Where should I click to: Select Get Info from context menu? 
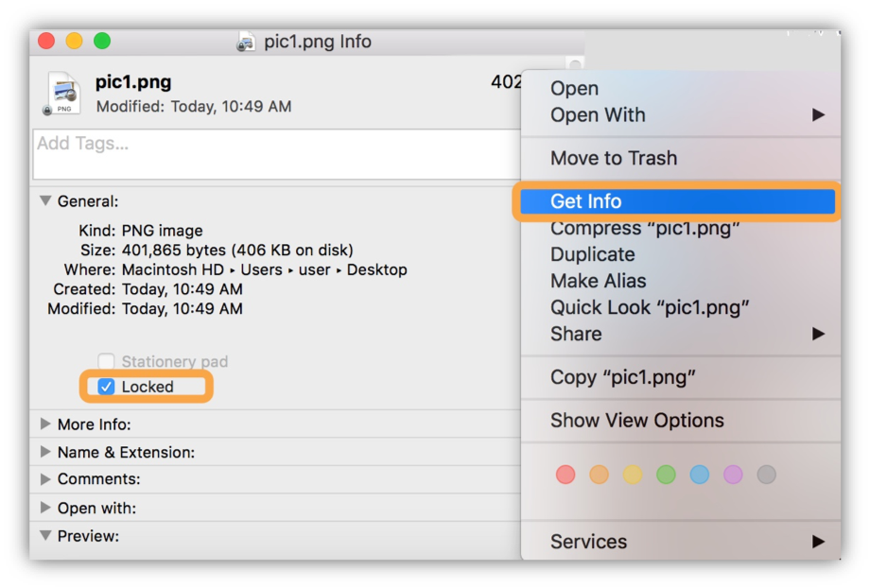(x=586, y=201)
